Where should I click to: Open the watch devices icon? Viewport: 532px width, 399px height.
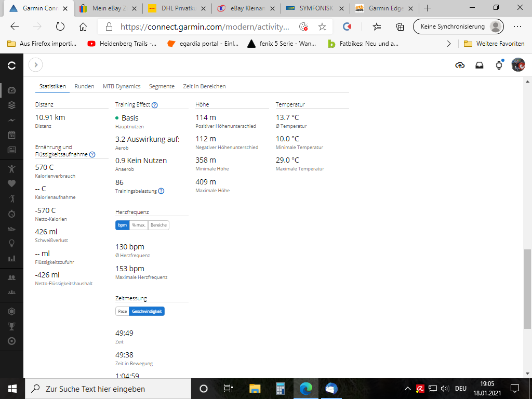[499, 65]
